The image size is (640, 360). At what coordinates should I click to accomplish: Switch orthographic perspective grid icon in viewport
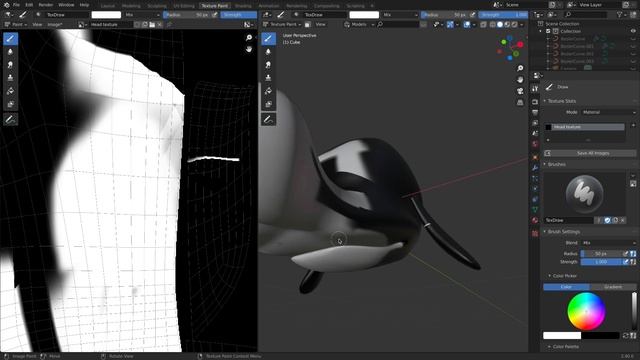click(520, 102)
